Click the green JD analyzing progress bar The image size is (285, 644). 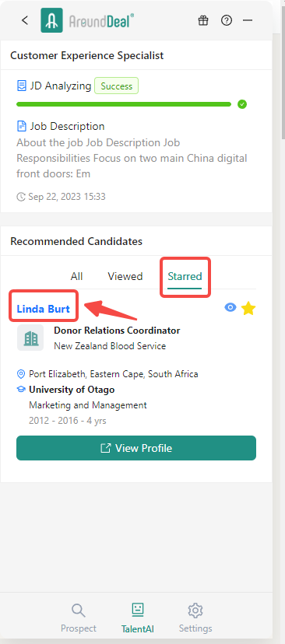click(x=124, y=104)
